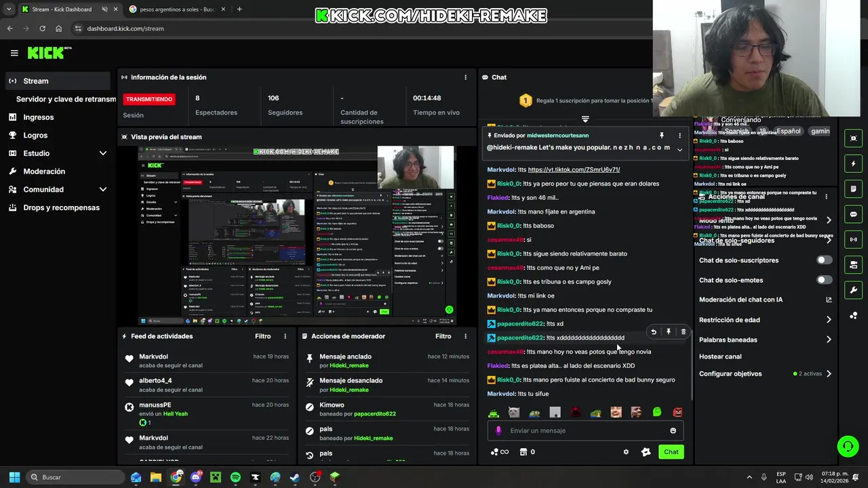
Task: Open the chat bubble icon in right rail
Action: 853,214
